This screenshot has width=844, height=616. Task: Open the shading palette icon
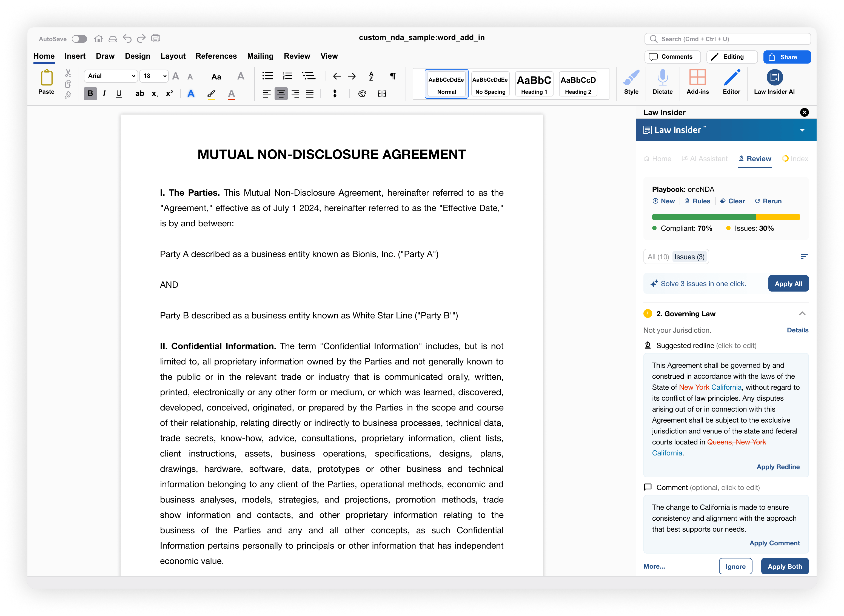362,94
